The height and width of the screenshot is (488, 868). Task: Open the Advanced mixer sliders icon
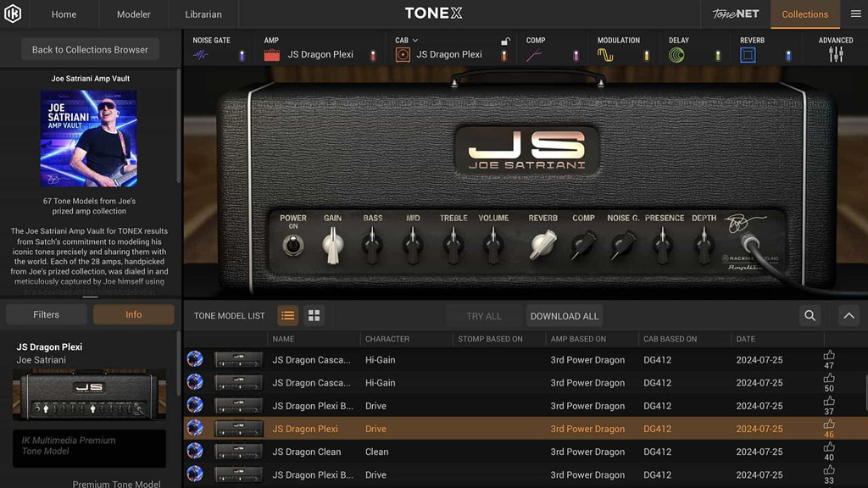coord(836,54)
